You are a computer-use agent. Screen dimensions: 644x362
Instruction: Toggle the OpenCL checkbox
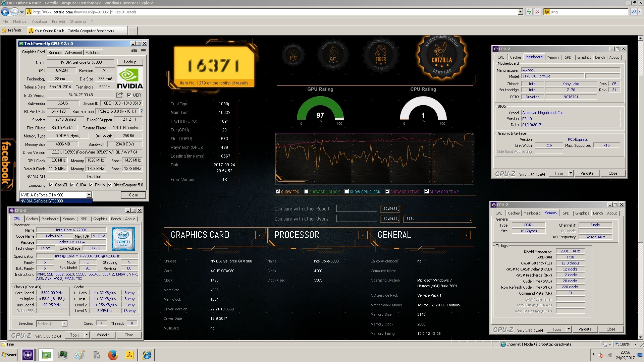tap(51, 185)
